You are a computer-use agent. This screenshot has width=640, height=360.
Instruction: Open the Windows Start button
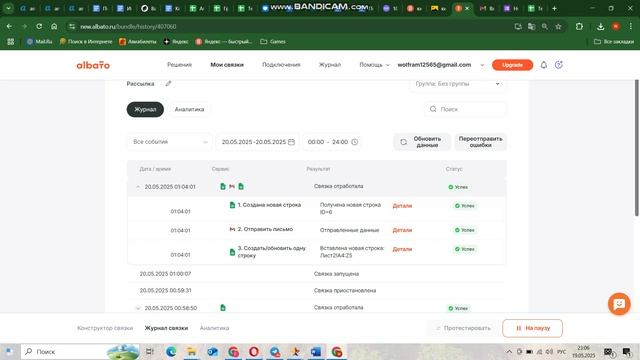tap(9, 351)
